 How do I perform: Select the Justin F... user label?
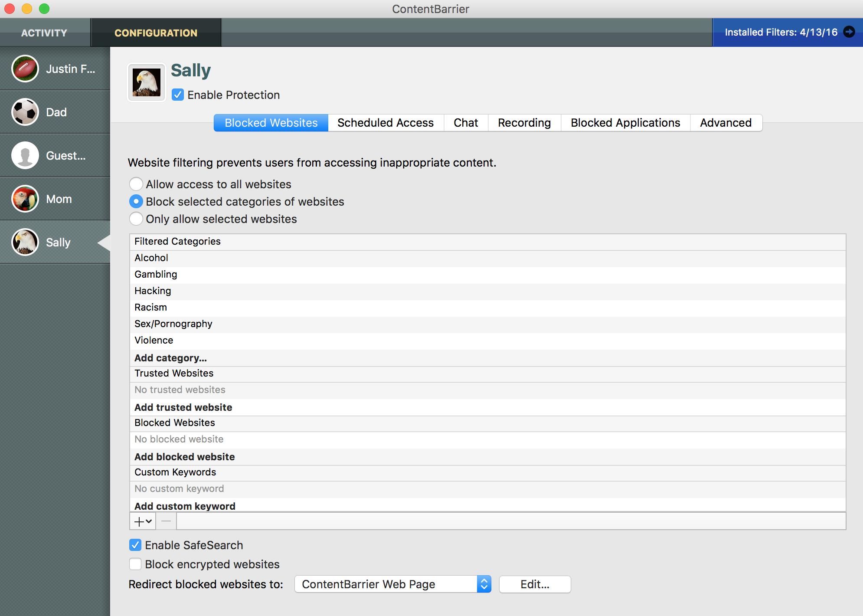coord(71,69)
